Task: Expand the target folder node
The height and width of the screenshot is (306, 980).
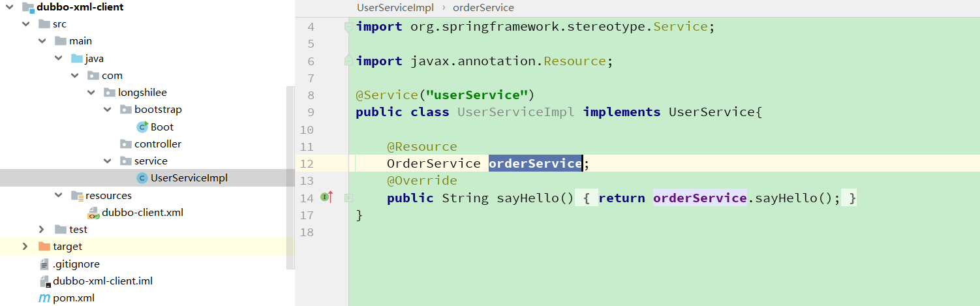Action: tap(25, 247)
